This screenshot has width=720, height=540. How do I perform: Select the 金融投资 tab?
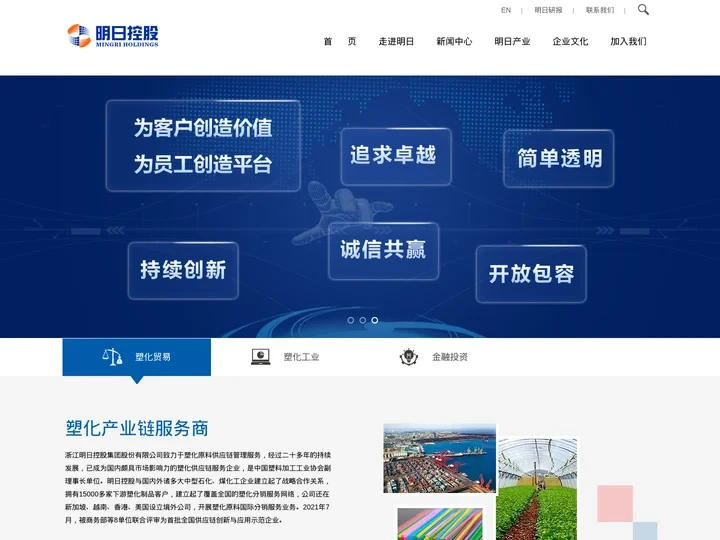pos(433,357)
